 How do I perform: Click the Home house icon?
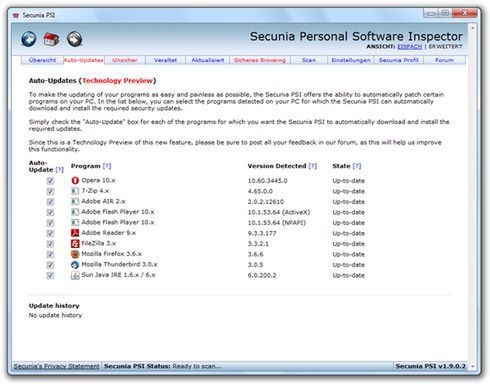click(x=51, y=39)
